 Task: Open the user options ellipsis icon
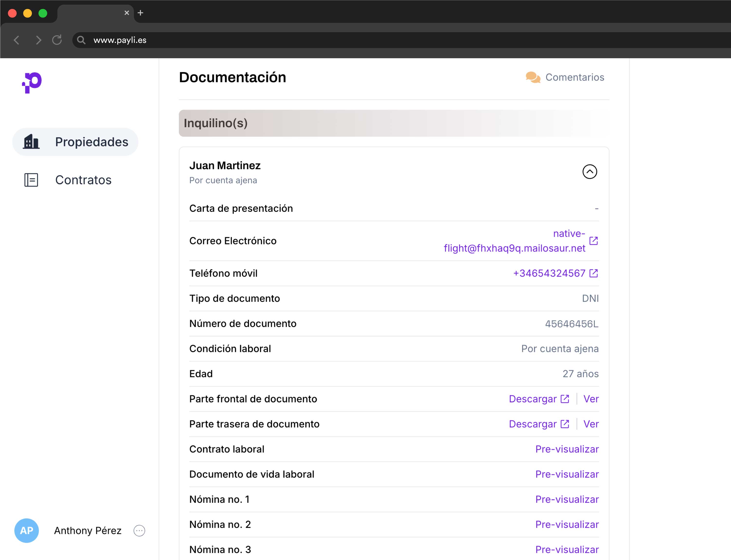[x=139, y=530]
